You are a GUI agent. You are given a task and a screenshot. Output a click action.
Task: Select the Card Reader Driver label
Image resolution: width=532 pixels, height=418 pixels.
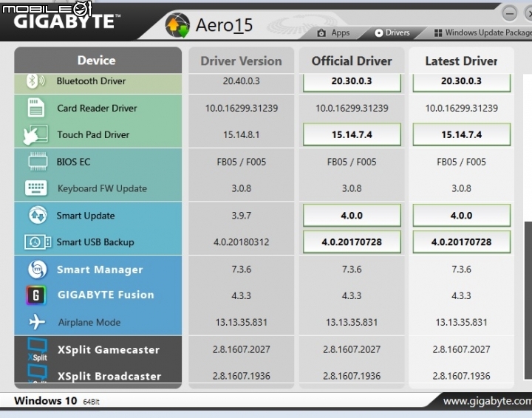[x=97, y=108]
